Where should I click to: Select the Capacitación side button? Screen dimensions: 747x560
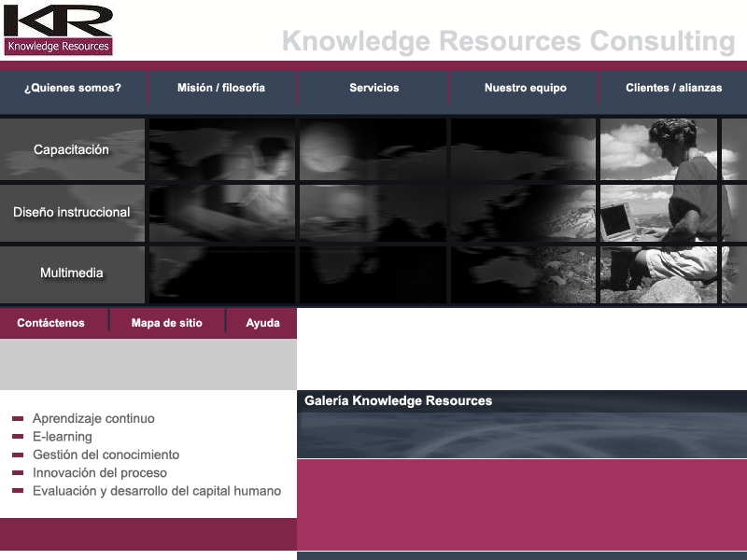coord(72,149)
